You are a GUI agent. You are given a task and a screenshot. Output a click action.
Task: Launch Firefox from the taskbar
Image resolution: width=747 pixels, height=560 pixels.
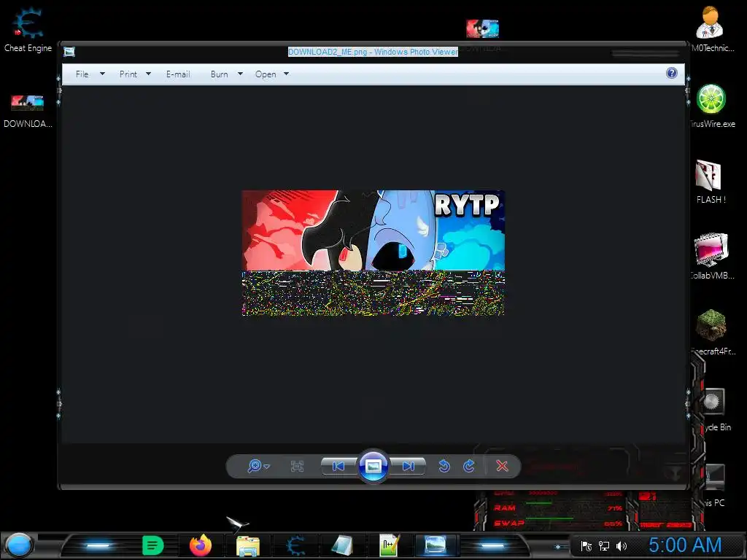tap(201, 545)
